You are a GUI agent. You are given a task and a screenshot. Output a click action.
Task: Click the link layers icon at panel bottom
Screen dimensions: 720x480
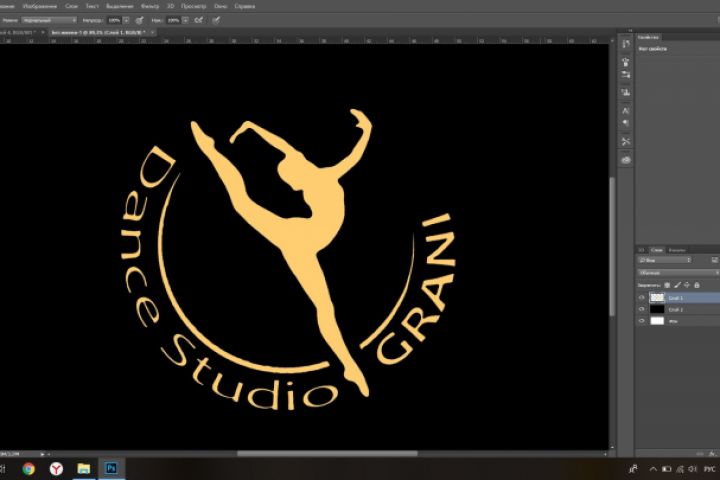pyautogui.click(x=700, y=453)
